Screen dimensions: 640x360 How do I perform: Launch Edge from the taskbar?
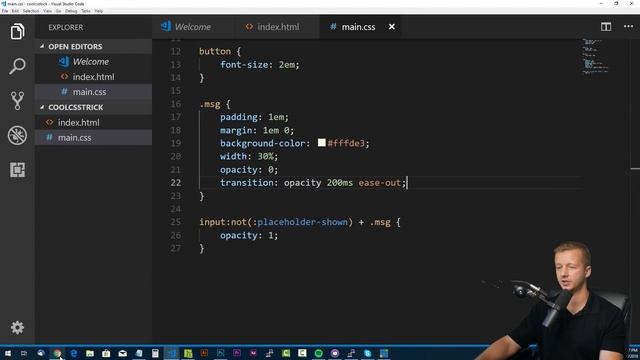coord(73,353)
